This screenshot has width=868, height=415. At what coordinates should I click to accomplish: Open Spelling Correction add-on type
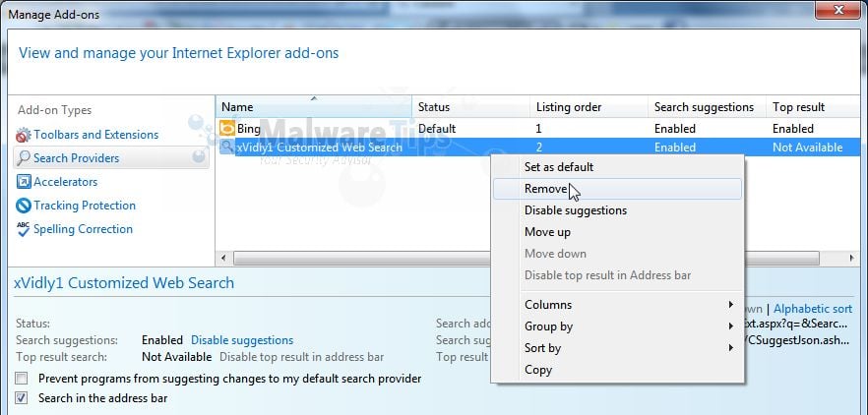[x=83, y=229]
